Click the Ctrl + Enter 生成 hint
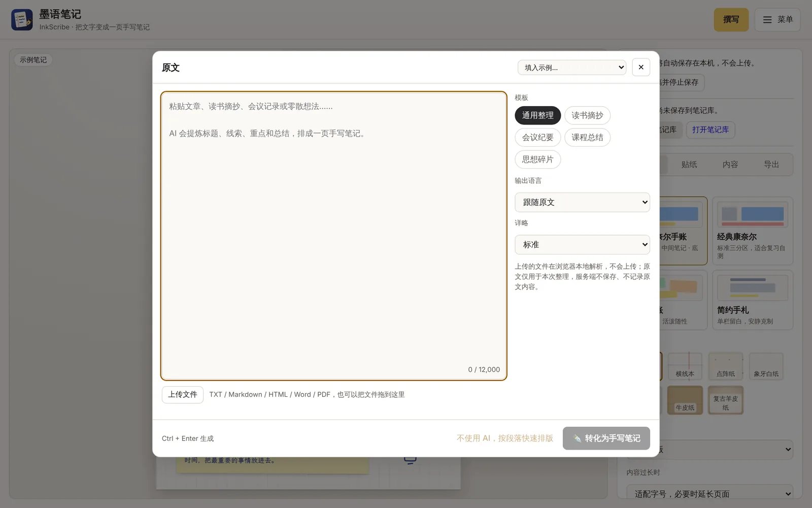 click(188, 438)
